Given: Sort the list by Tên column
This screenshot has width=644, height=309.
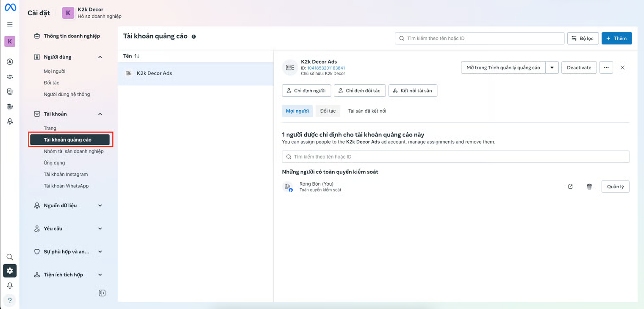Looking at the screenshot, I should 131,56.
